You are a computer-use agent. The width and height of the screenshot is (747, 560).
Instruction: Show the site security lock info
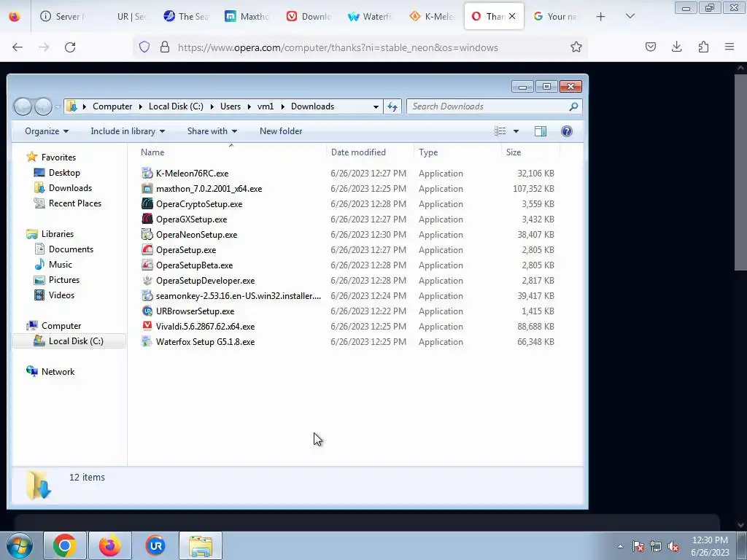tap(165, 47)
